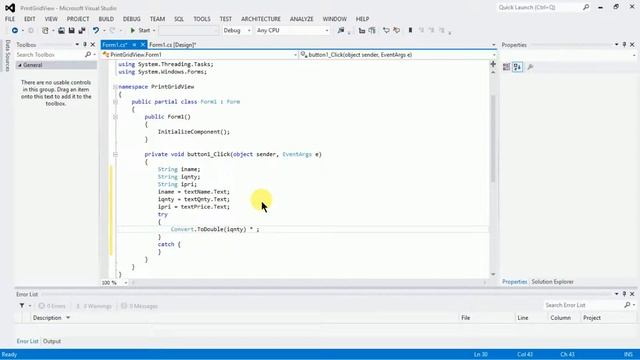This screenshot has width=640, height=360.
Task: Click the Properties panel Categorized view icon
Action: coord(507,67)
